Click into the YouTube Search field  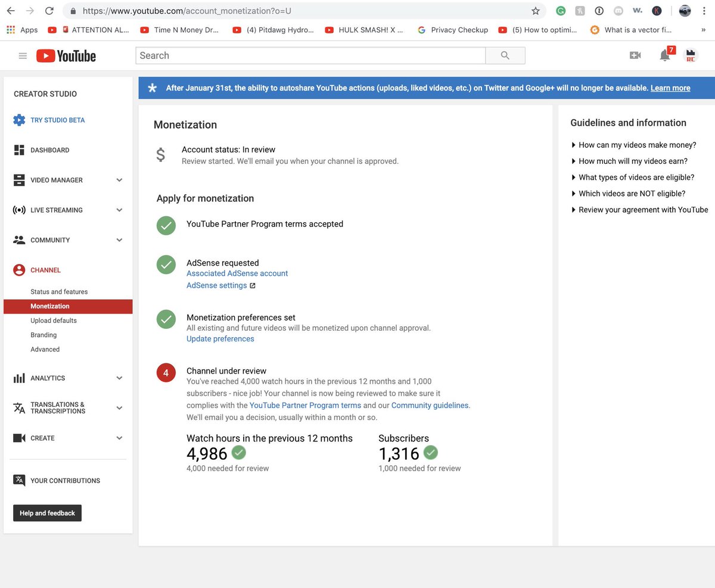[x=310, y=55]
